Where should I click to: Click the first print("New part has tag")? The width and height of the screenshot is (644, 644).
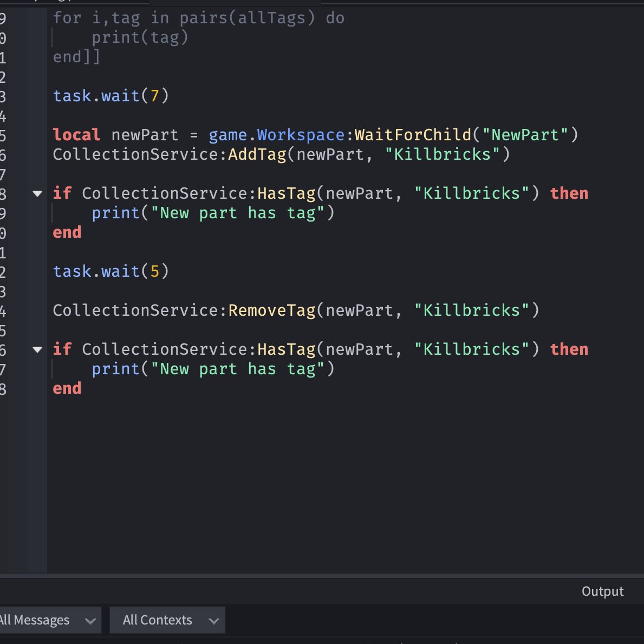click(213, 213)
